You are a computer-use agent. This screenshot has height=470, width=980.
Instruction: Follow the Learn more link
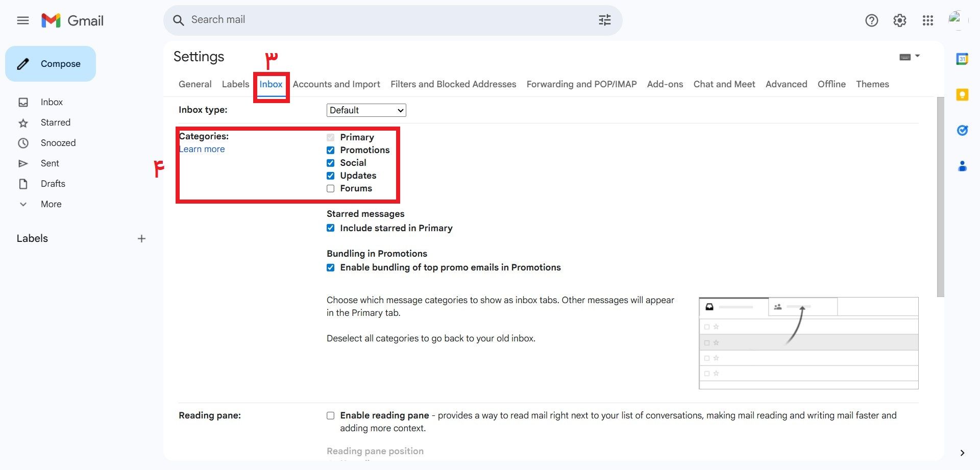coord(202,149)
